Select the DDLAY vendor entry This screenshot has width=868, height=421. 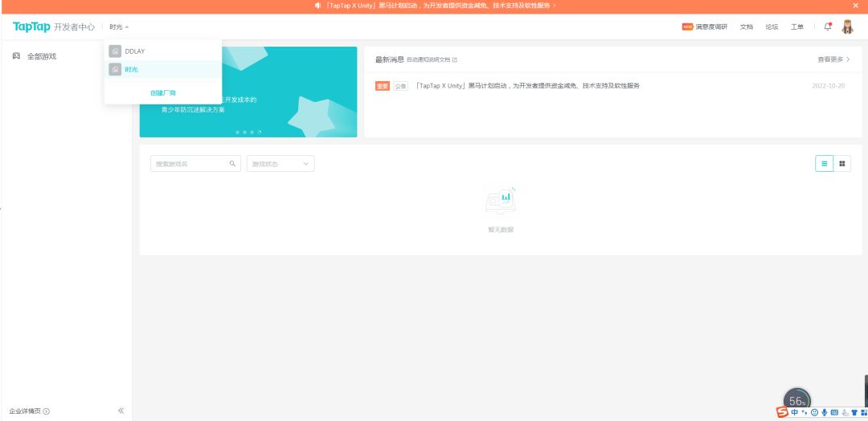[x=162, y=51]
